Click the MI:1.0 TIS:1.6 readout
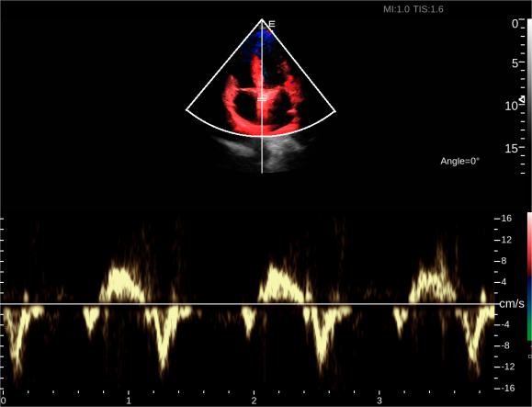Image resolution: width=532 pixels, height=407 pixels. tap(413, 9)
